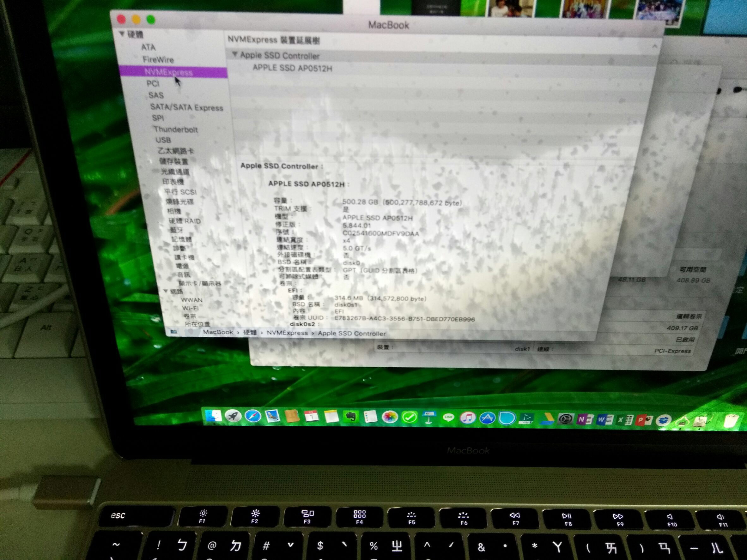The height and width of the screenshot is (560, 747).
Task: Select SATA/SATA Express in sidebar
Action: [186, 108]
